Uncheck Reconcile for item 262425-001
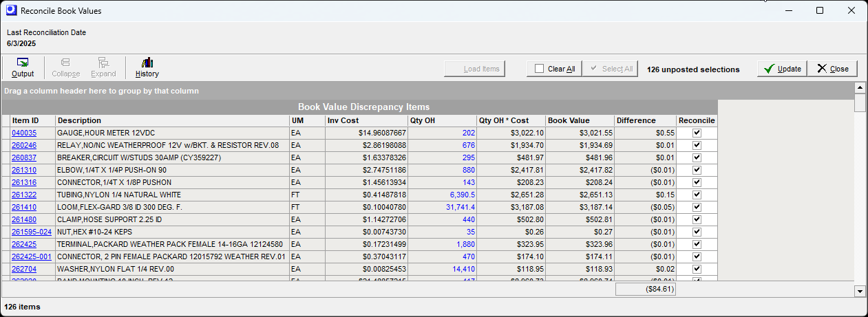The image size is (868, 317). [697, 256]
